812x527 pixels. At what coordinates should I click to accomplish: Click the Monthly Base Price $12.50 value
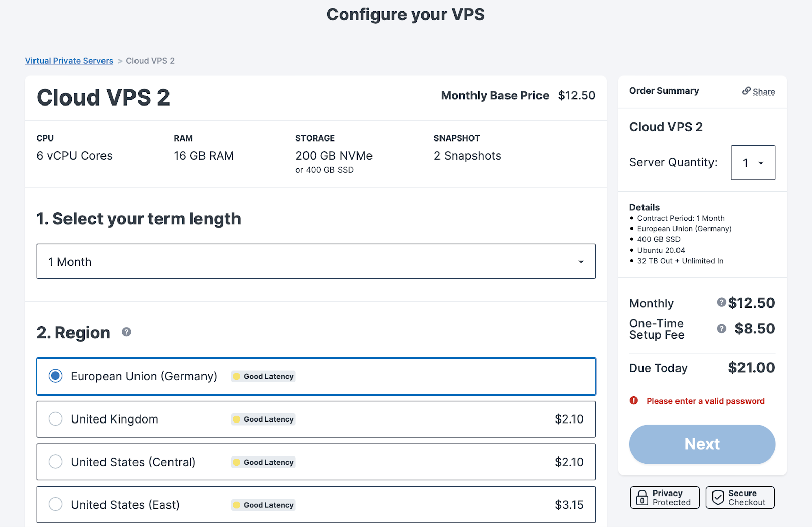click(577, 95)
